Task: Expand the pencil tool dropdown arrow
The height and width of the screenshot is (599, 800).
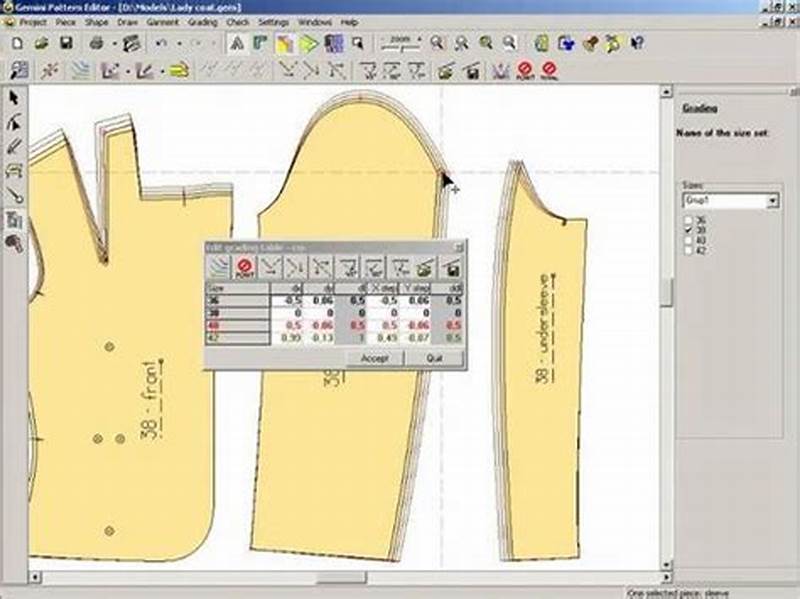Action: coord(127,70)
